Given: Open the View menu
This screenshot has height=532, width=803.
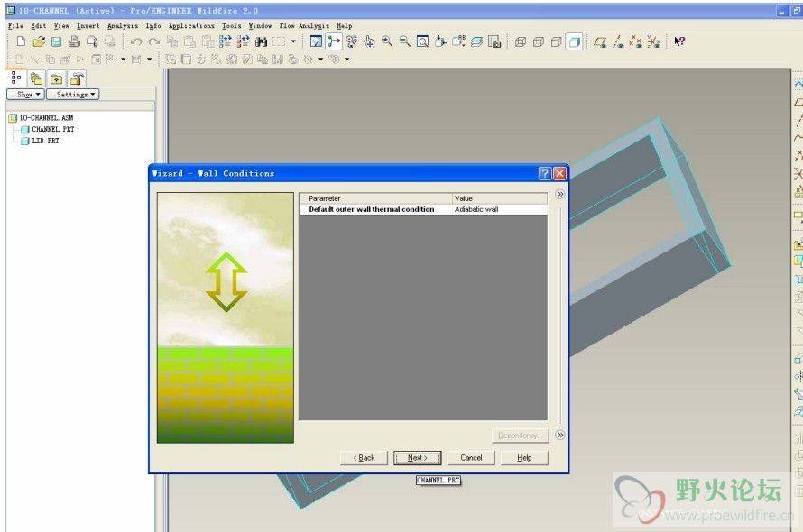Looking at the screenshot, I should click(x=61, y=25).
